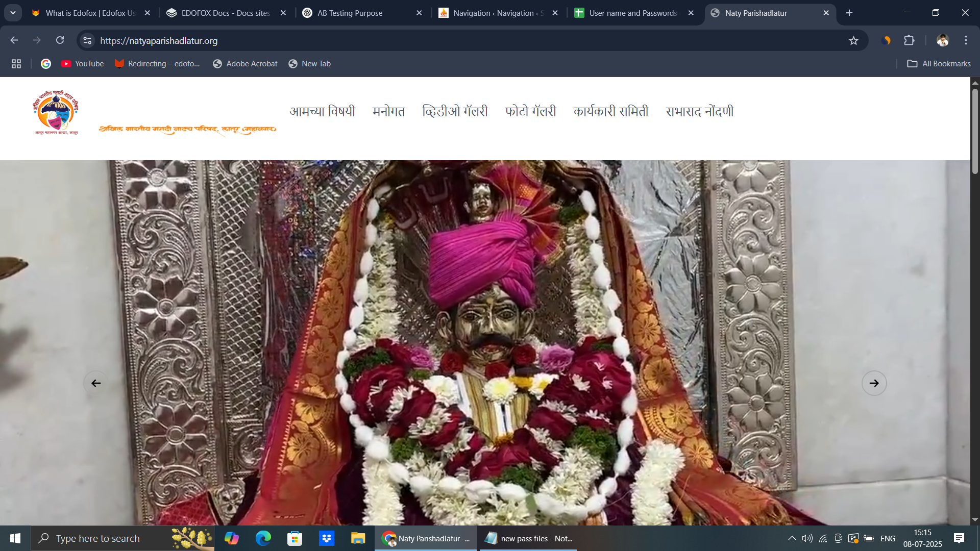
Task: Click the page's vertical scrollbar thumb
Action: pos(975,132)
